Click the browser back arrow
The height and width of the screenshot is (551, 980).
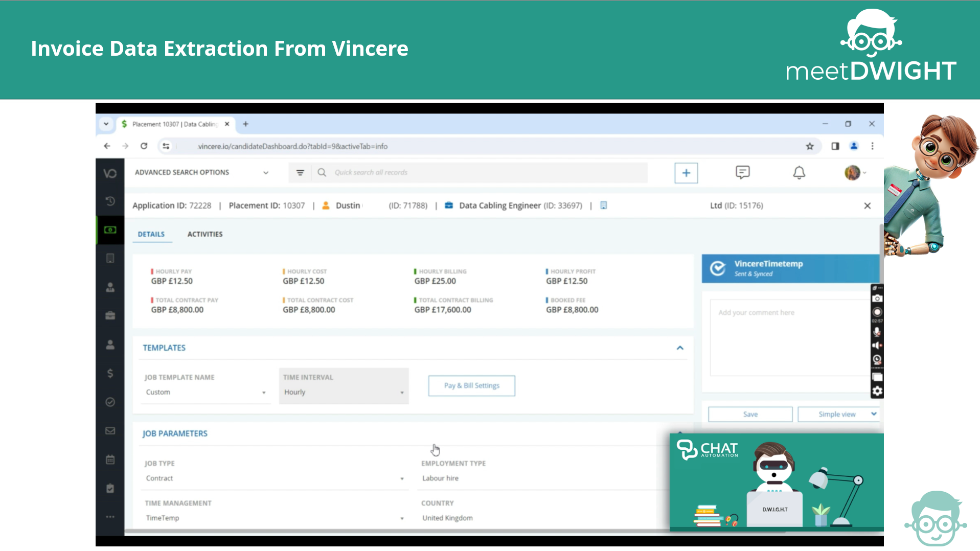click(x=107, y=146)
